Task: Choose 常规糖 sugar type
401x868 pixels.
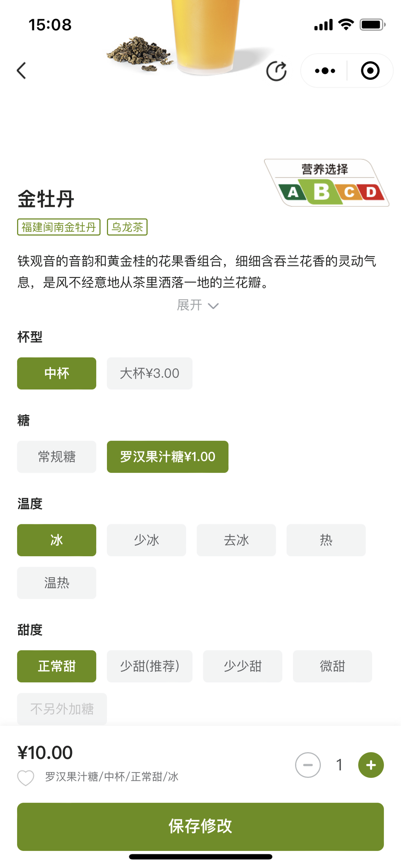Action: [x=57, y=457]
